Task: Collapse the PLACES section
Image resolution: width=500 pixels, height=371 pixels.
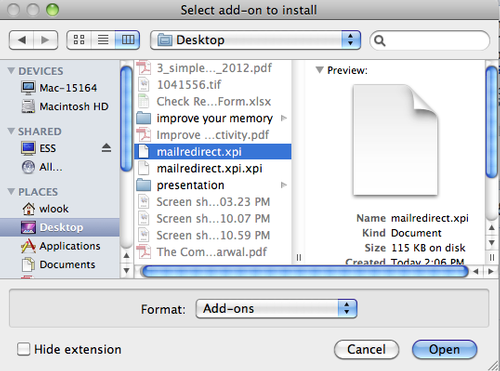Action: tap(11, 192)
